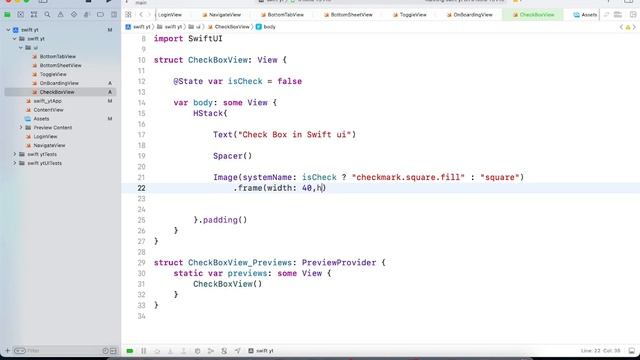
Task: Jump to next issue arrow
Action: [x=634, y=27]
